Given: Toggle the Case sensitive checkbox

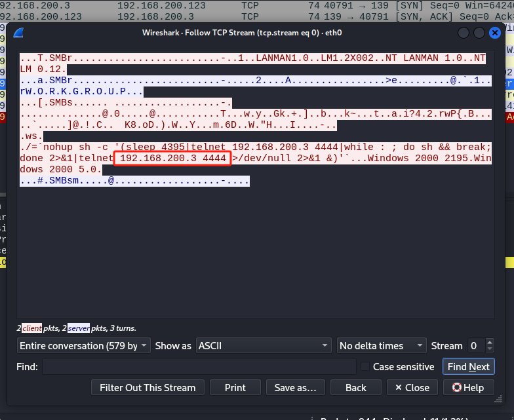Looking at the screenshot, I should coord(365,366).
